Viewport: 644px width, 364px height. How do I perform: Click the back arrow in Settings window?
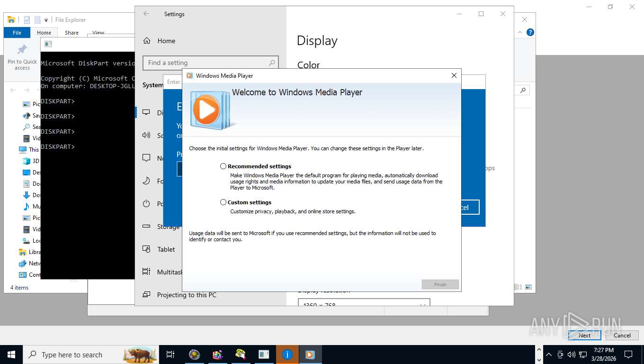[x=146, y=14]
